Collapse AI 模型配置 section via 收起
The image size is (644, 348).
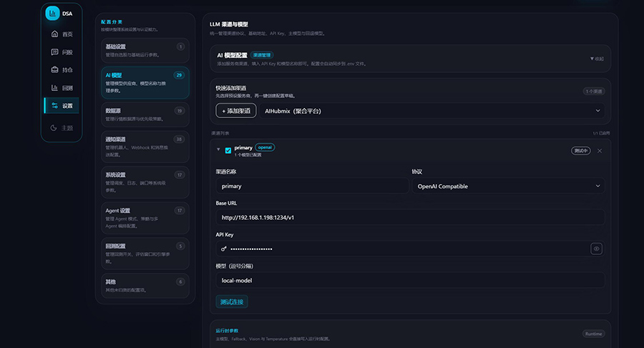596,59
